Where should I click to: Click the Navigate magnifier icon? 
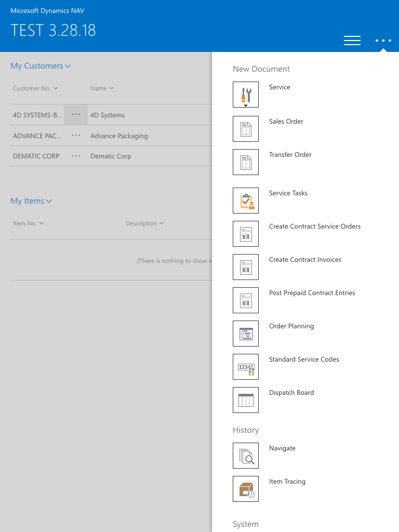[x=246, y=456]
